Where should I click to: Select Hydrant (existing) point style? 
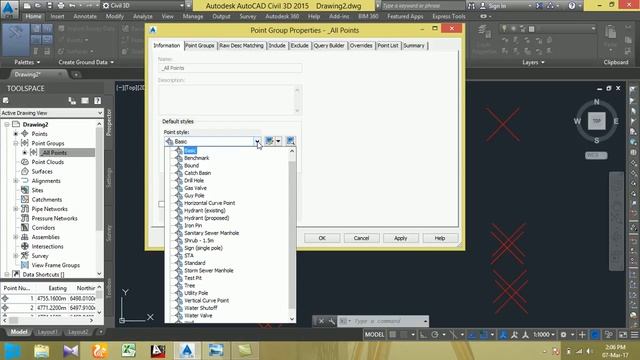coord(204,211)
